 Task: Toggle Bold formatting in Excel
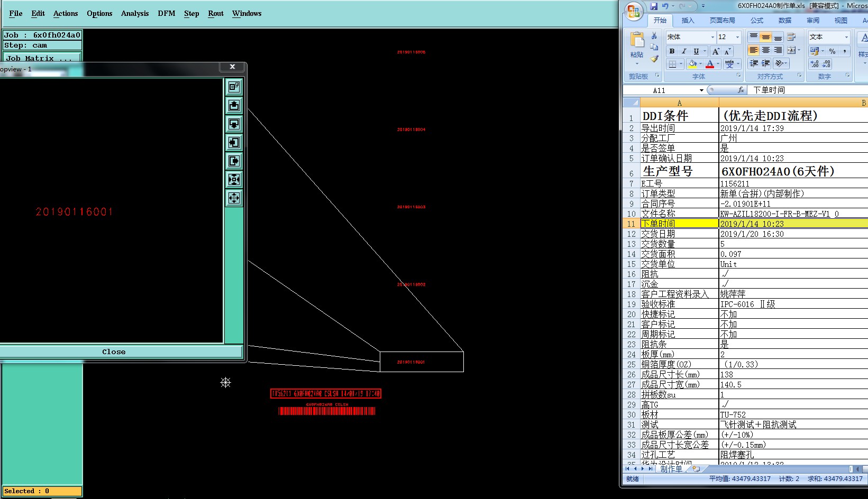tap(672, 51)
